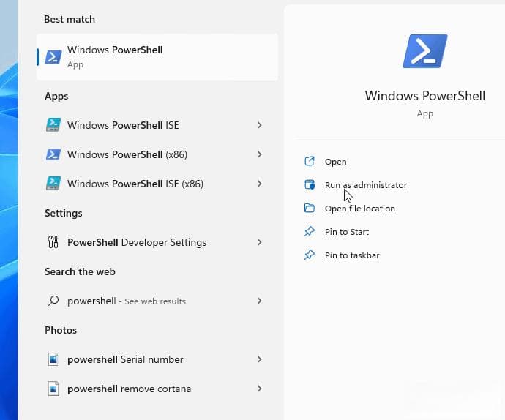Screen dimensions: 505x420
Task: Select Open in the actions list
Action: coord(336,162)
